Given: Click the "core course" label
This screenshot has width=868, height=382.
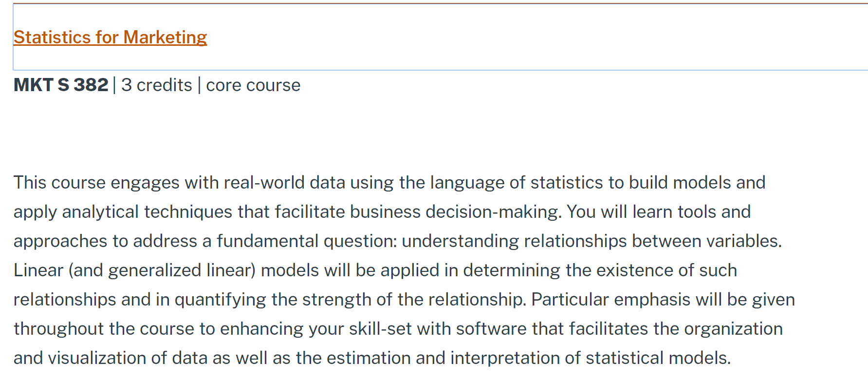Looking at the screenshot, I should pos(253,85).
